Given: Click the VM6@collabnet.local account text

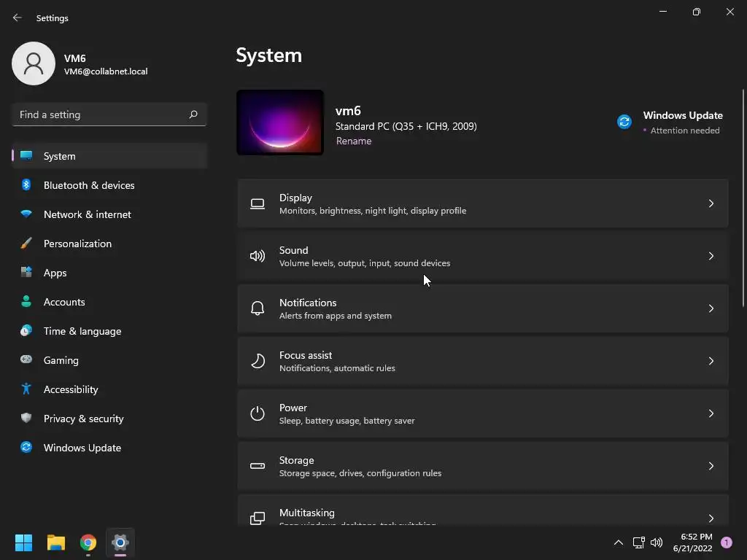Looking at the screenshot, I should click(x=106, y=71).
